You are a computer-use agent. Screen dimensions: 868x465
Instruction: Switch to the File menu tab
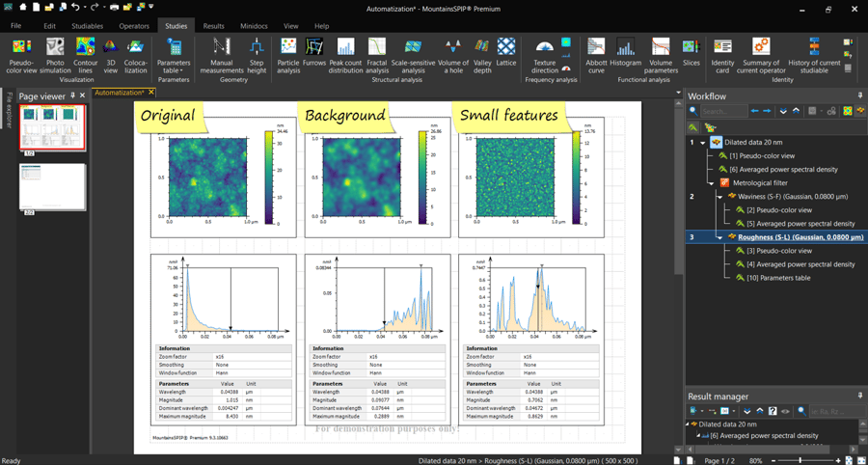point(16,26)
